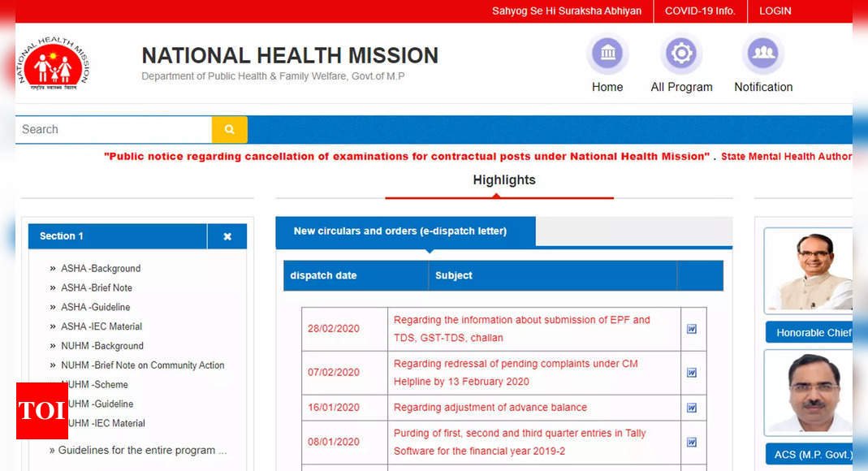Open ASHA -Guideline link
The height and width of the screenshot is (471, 868).
[95, 307]
